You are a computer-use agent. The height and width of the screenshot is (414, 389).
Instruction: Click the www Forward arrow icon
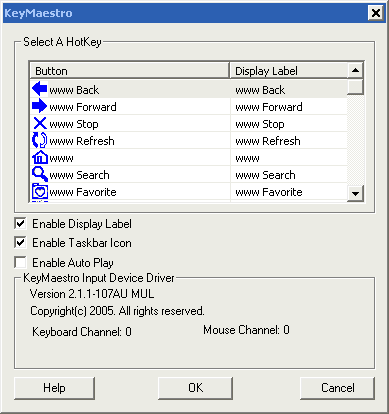click(40, 106)
